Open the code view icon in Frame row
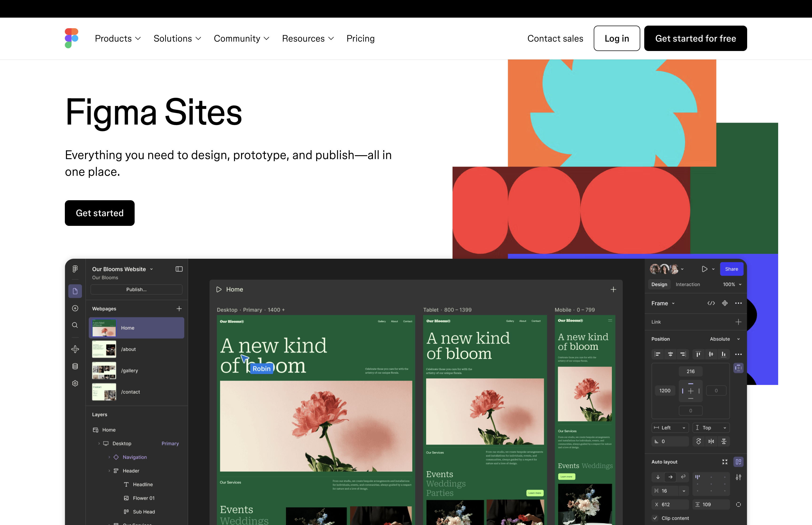The height and width of the screenshot is (525, 812). tap(711, 303)
